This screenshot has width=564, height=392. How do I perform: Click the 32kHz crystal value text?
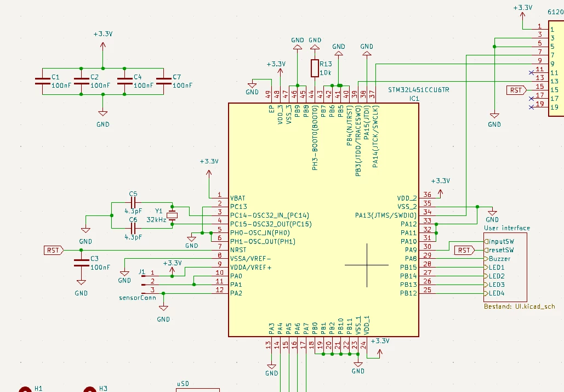coord(156,219)
